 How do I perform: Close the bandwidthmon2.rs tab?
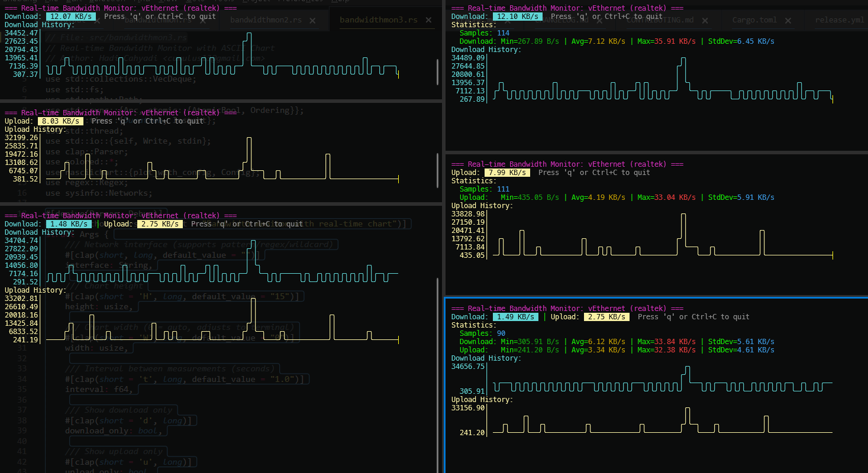pyautogui.click(x=313, y=20)
